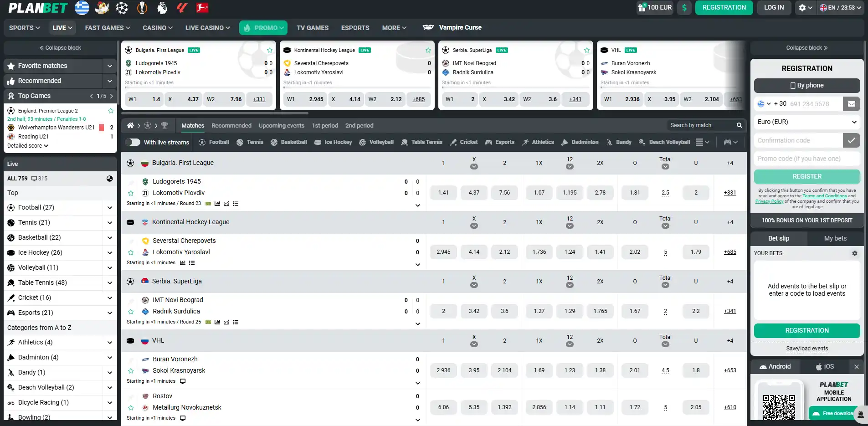Open +685 more markets for Severstal match

730,252
